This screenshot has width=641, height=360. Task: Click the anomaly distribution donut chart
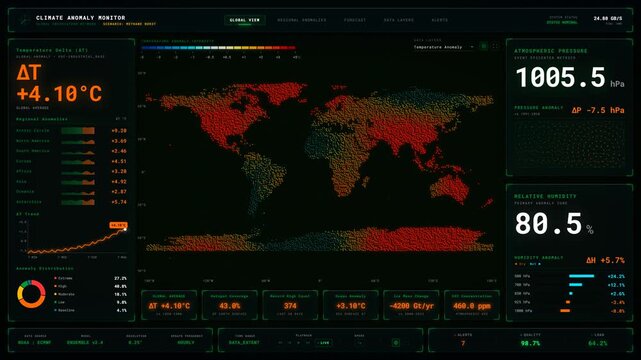click(x=31, y=294)
